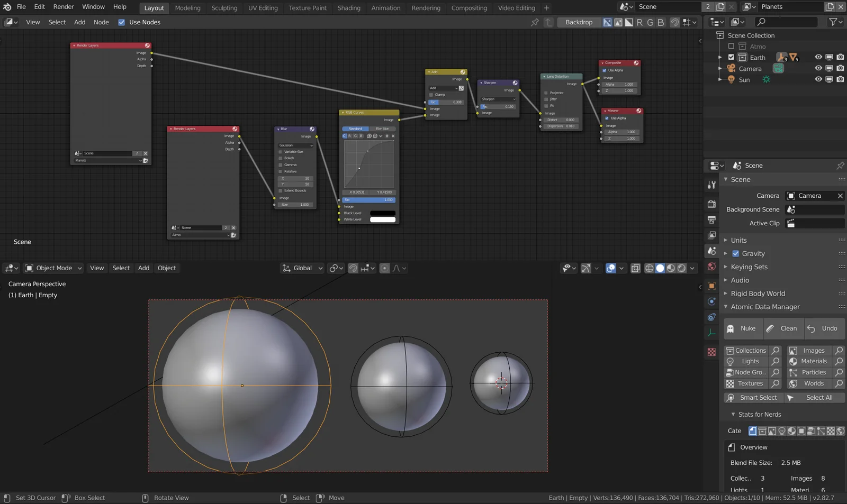Open the Global transform orientation dropdown
The height and width of the screenshot is (504, 847).
pyautogui.click(x=302, y=268)
